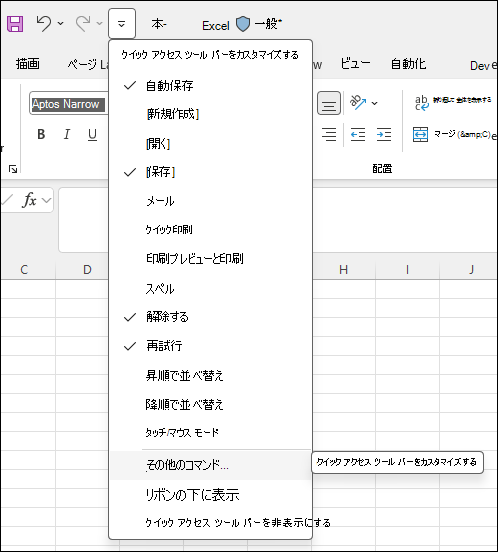Open the Undo history dropdown arrow

tap(61, 24)
